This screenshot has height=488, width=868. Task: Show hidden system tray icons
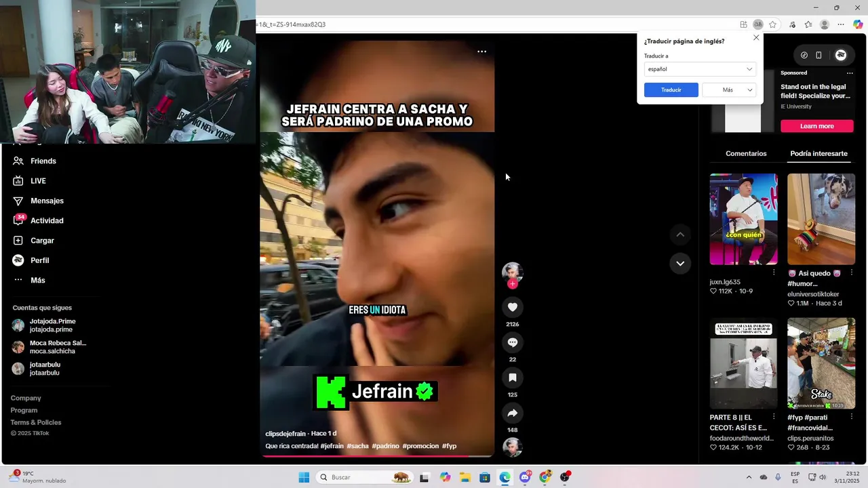click(749, 477)
